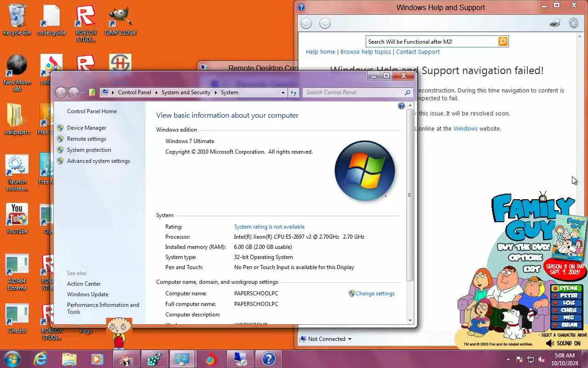Refresh the Control Panel address bar
Viewport: 588px width, 368px height.
click(294, 92)
